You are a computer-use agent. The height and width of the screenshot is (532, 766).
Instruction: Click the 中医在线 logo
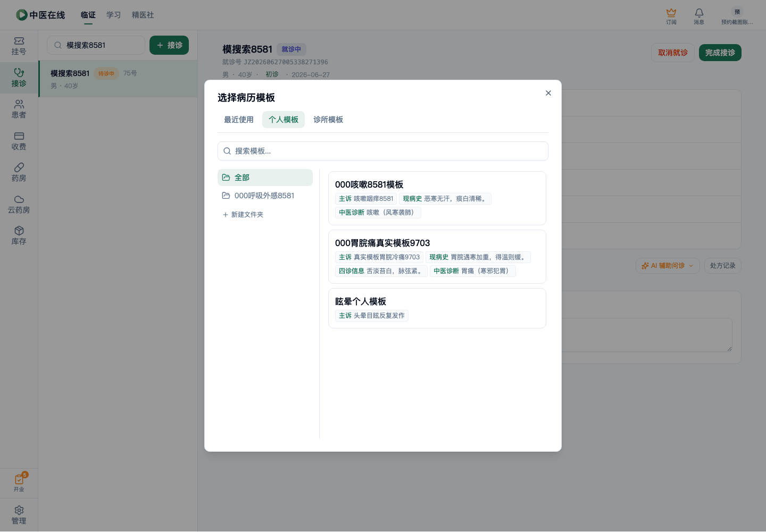(40, 15)
